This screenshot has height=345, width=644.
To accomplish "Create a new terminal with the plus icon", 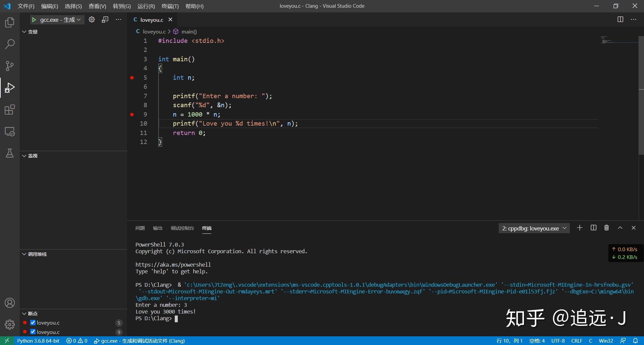I will [x=580, y=228].
